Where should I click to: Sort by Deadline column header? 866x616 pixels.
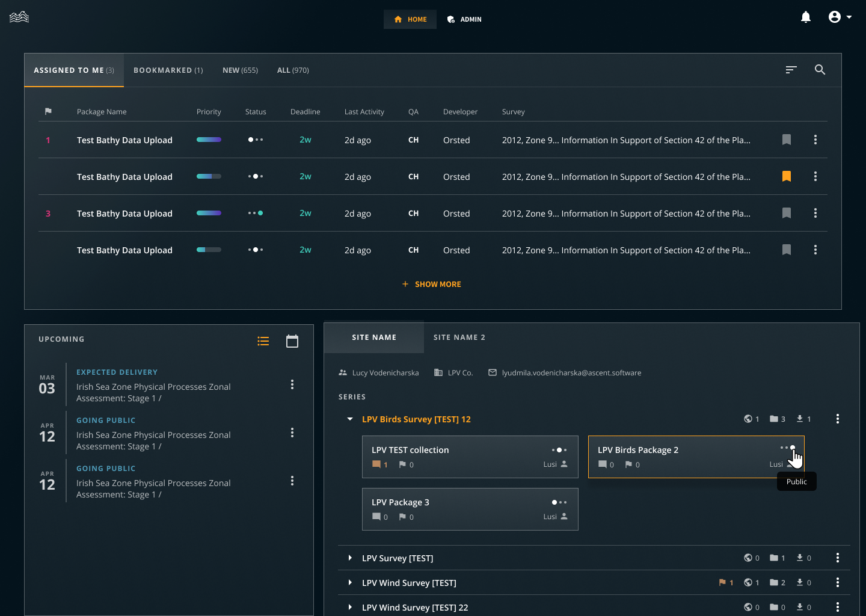click(x=306, y=112)
